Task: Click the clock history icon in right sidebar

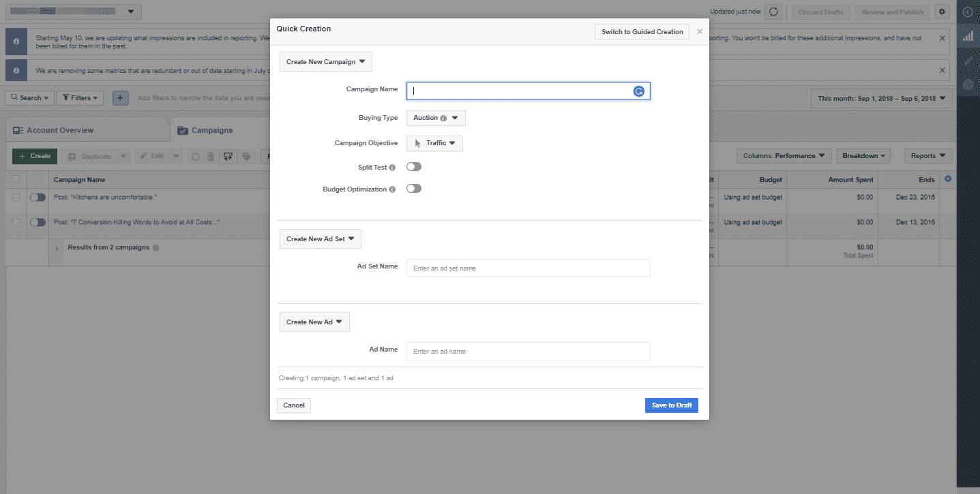Action: [x=968, y=84]
